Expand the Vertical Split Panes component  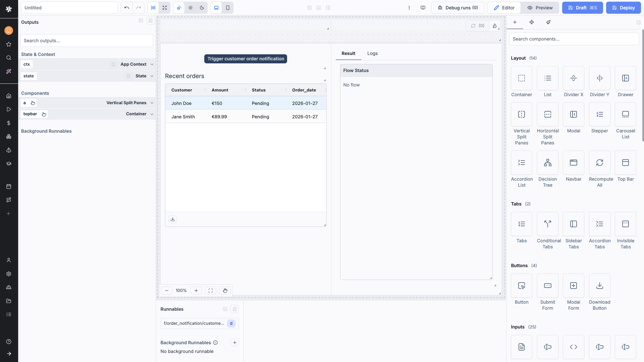tap(152, 103)
